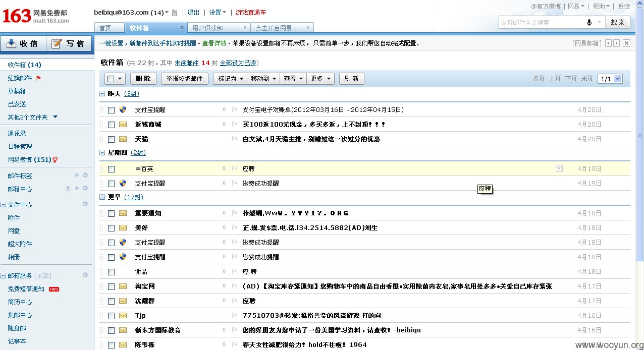
Task: Flag the 申百英 应聘 email
Action: pyautogui.click(x=234, y=169)
